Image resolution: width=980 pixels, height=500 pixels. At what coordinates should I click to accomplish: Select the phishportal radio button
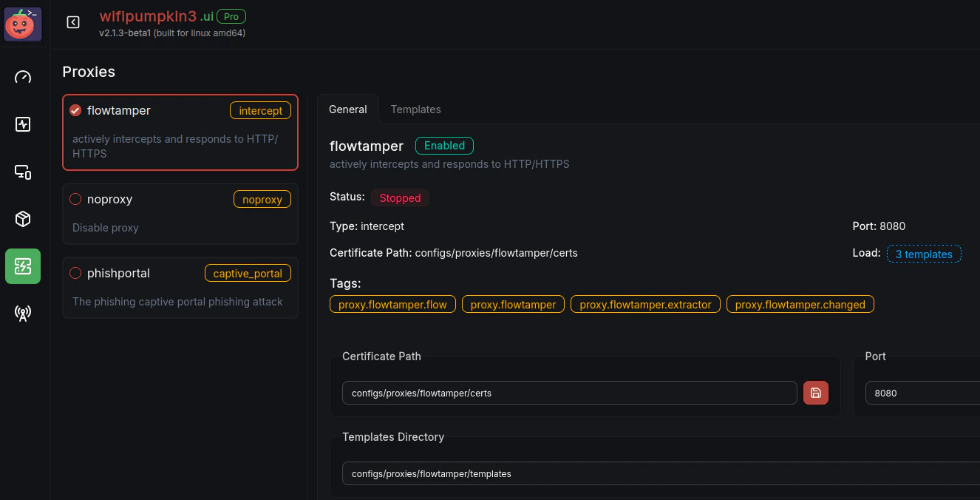pyautogui.click(x=75, y=273)
